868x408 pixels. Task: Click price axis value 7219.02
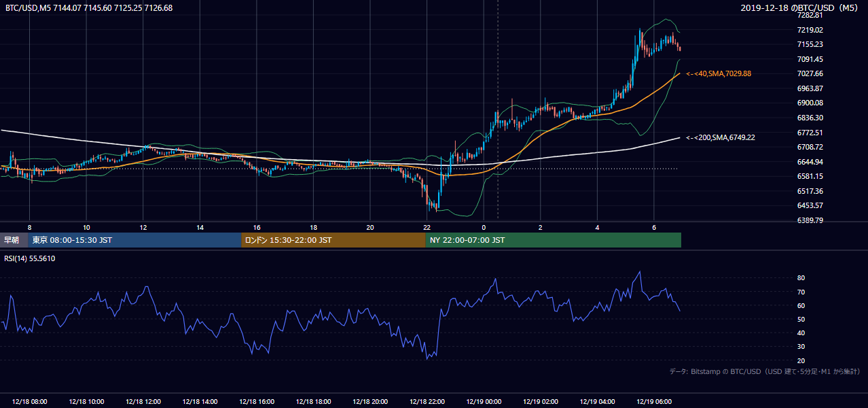coord(810,30)
